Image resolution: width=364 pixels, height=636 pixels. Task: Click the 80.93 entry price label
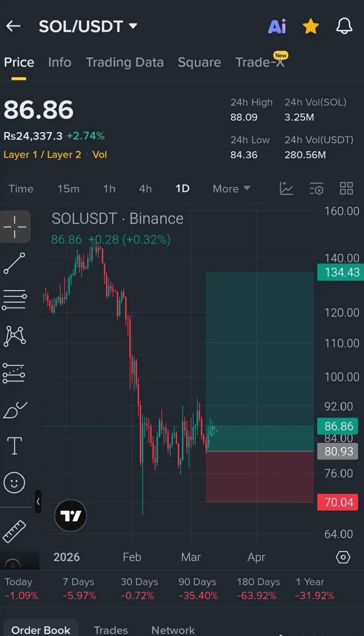click(338, 451)
